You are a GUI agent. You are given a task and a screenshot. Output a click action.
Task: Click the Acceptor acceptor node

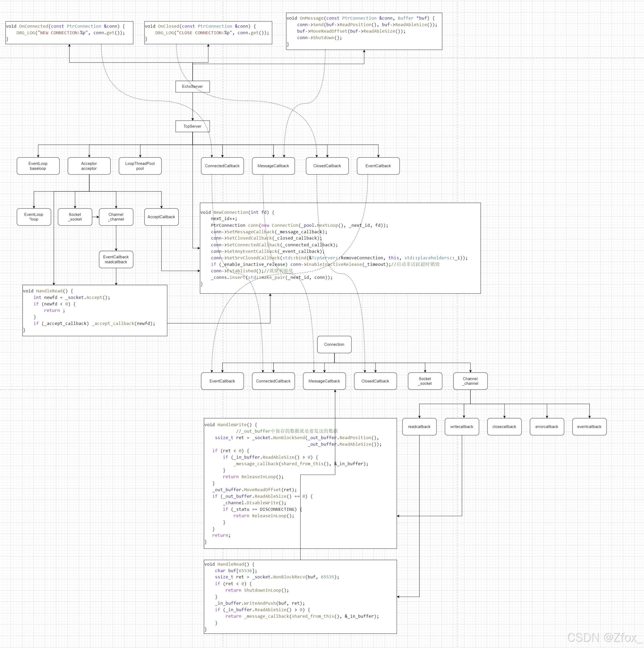click(x=89, y=166)
